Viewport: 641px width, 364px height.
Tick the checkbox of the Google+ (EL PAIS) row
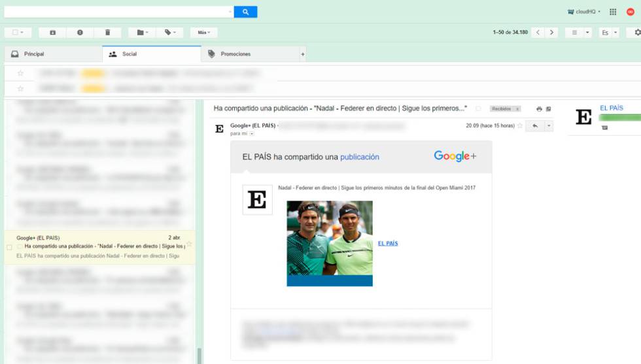(x=9, y=247)
